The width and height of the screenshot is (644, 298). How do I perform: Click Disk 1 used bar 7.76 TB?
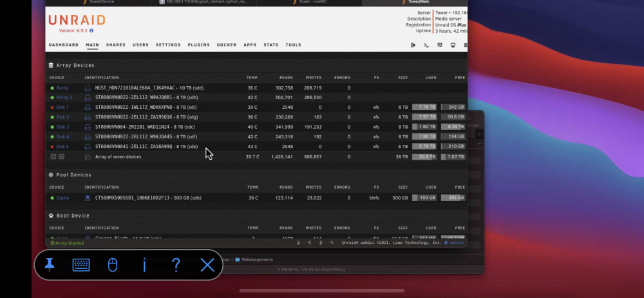click(x=424, y=107)
